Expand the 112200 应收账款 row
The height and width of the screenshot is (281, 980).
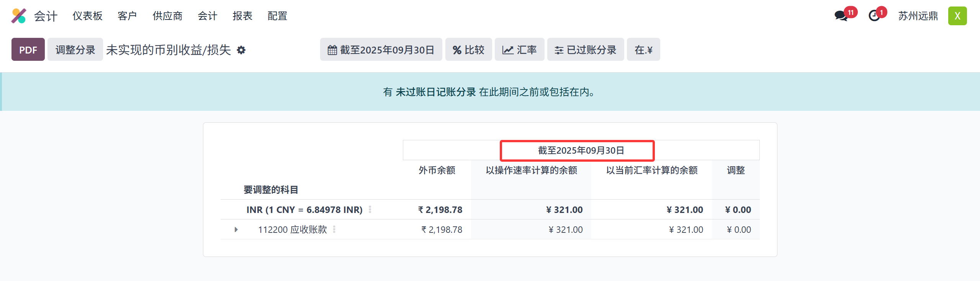[x=236, y=229]
